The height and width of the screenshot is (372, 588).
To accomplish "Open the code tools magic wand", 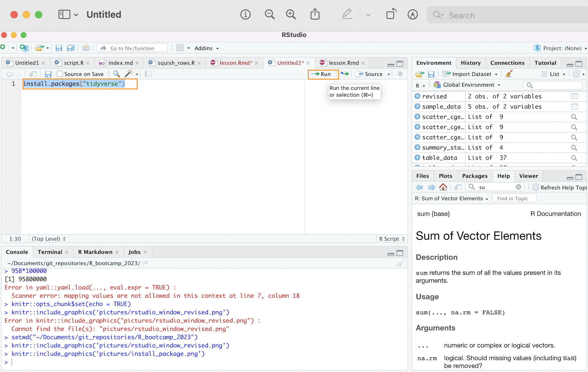I will [x=129, y=74].
